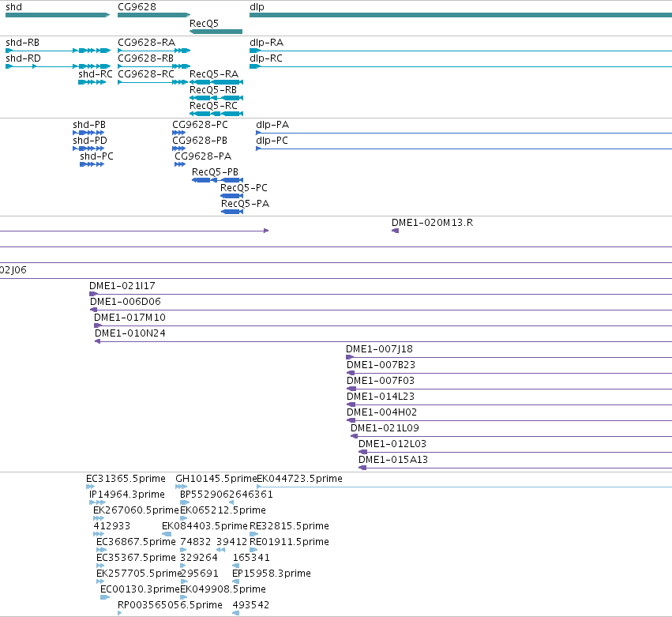Select CG9628-RA transcript label

(147, 43)
